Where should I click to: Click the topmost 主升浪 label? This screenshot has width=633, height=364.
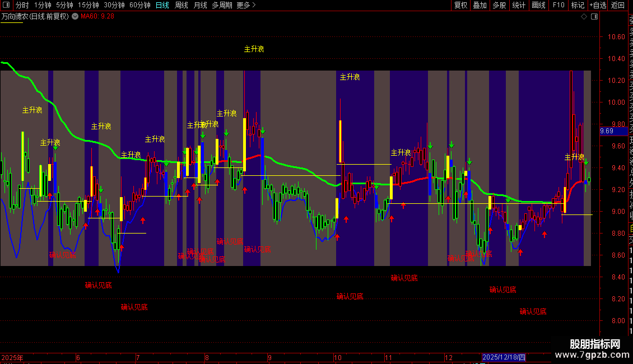[254, 49]
